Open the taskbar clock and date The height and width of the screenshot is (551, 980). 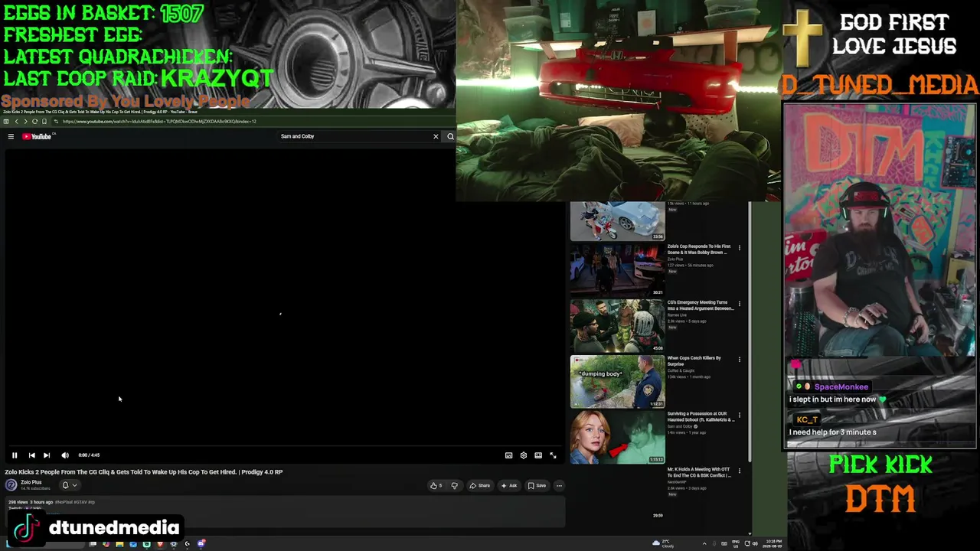tap(773, 543)
